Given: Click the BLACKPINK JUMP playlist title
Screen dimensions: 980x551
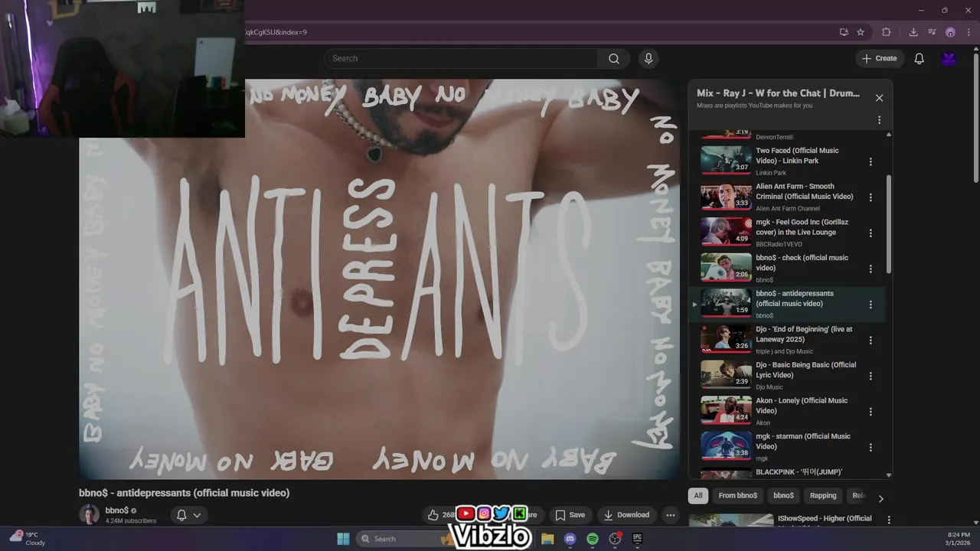Looking at the screenshot, I should pos(799,472).
